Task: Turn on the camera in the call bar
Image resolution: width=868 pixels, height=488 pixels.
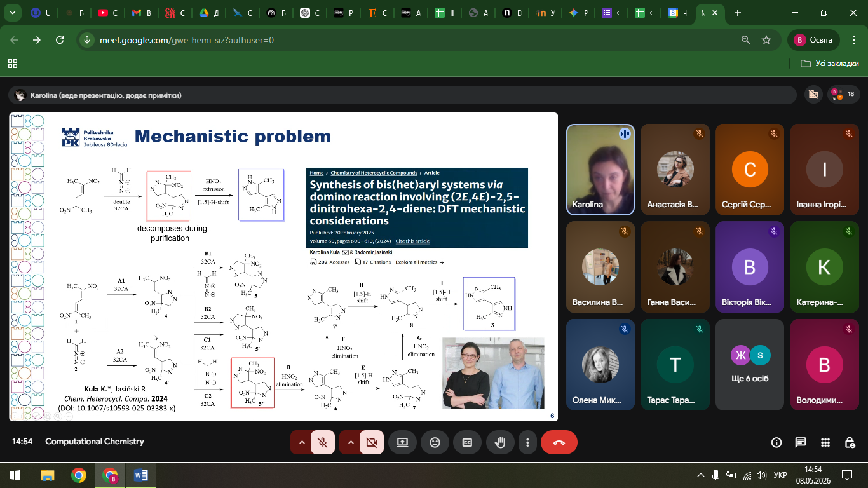Action: pos(372,442)
